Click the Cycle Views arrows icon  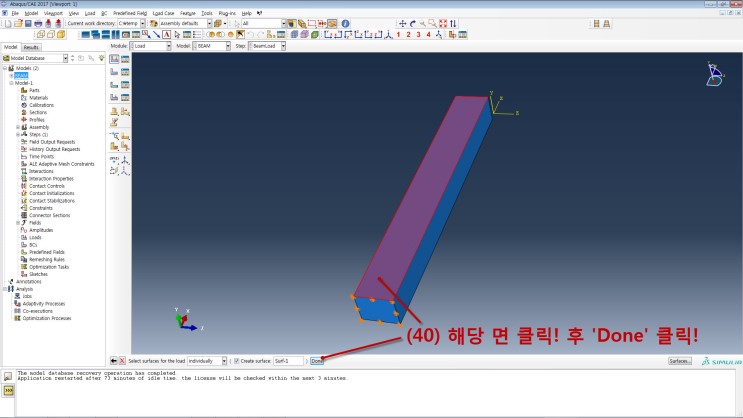coord(453,23)
